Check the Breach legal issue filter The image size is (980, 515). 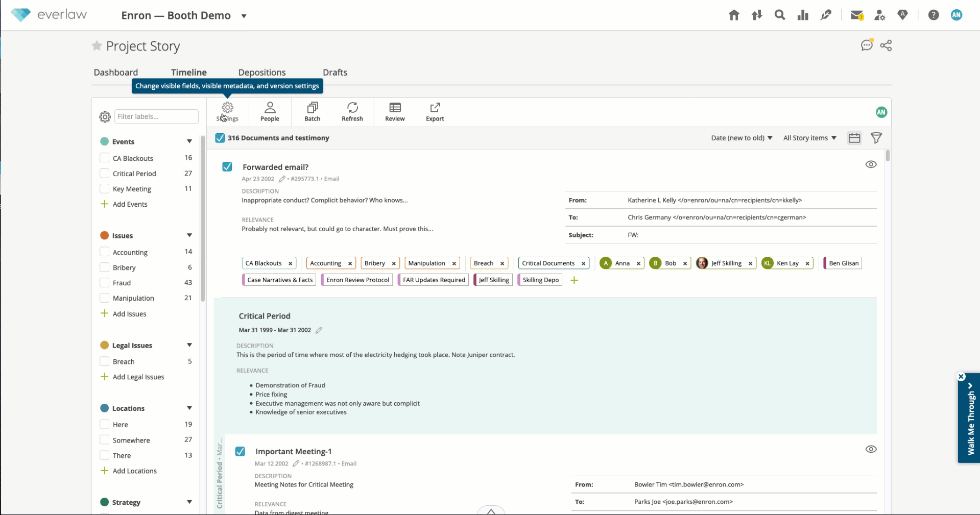pos(105,361)
